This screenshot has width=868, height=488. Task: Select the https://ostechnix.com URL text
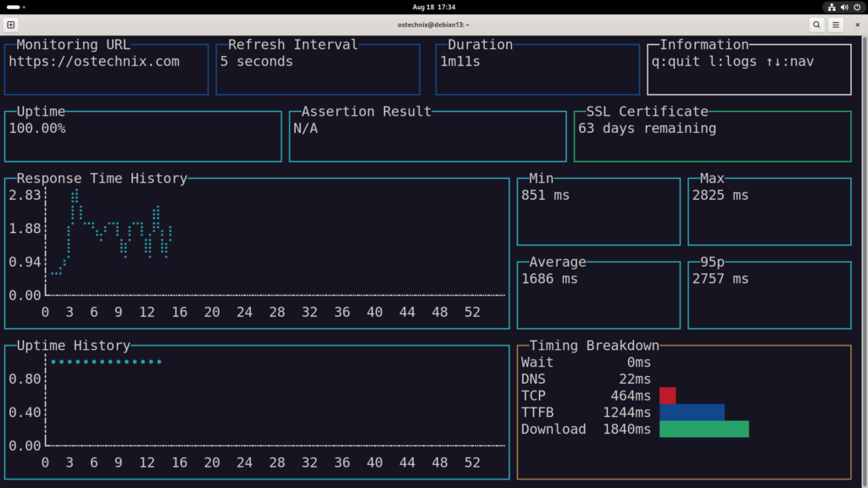(x=94, y=61)
